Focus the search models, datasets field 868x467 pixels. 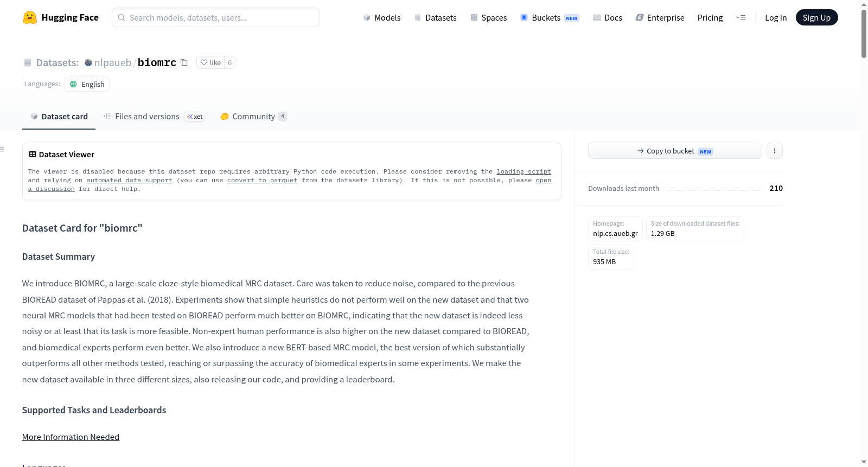[x=216, y=17]
